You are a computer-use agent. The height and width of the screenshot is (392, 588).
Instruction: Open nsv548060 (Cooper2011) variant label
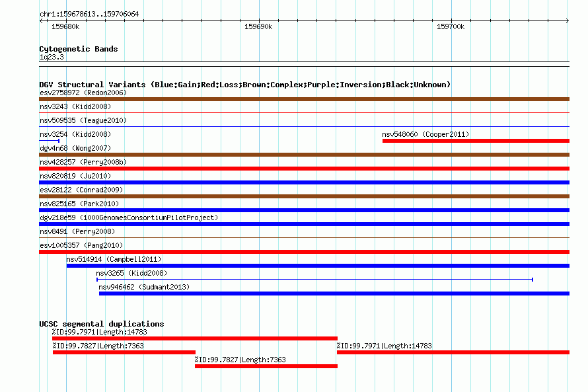(425, 134)
